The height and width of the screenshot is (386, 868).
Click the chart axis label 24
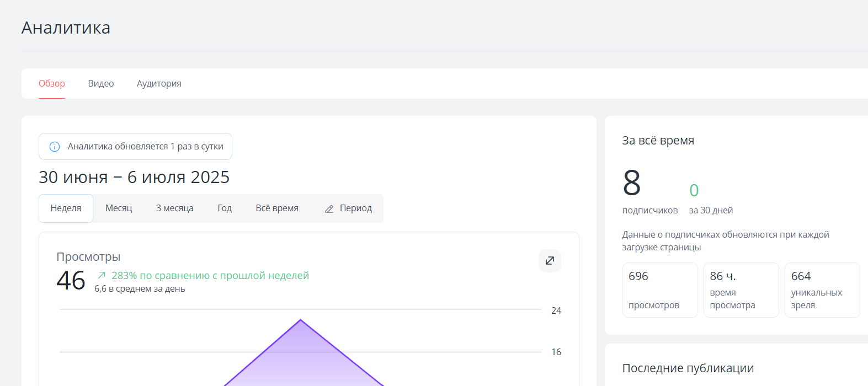coord(556,311)
